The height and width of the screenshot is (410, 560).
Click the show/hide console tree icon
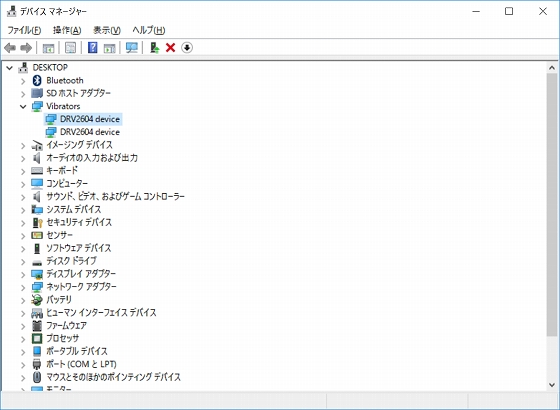(48, 48)
